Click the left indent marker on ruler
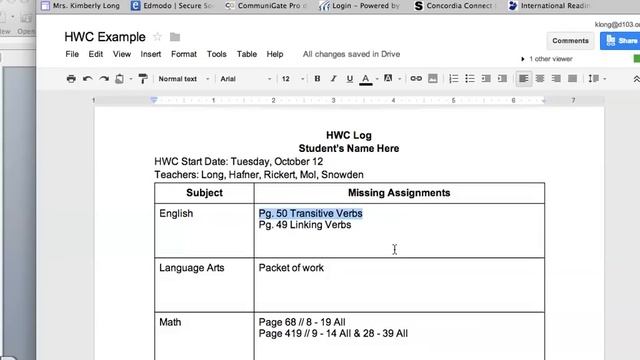 154,100
